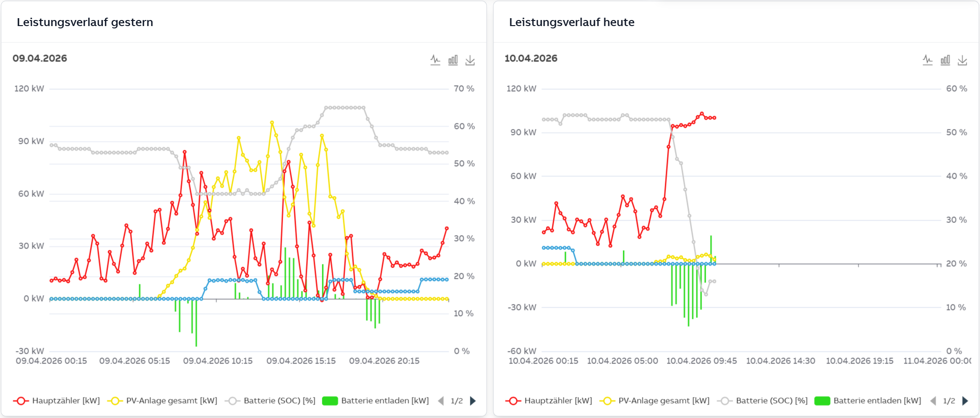Switch yesterday's chart to bar view
The height and width of the screenshot is (418, 980).
(x=453, y=60)
